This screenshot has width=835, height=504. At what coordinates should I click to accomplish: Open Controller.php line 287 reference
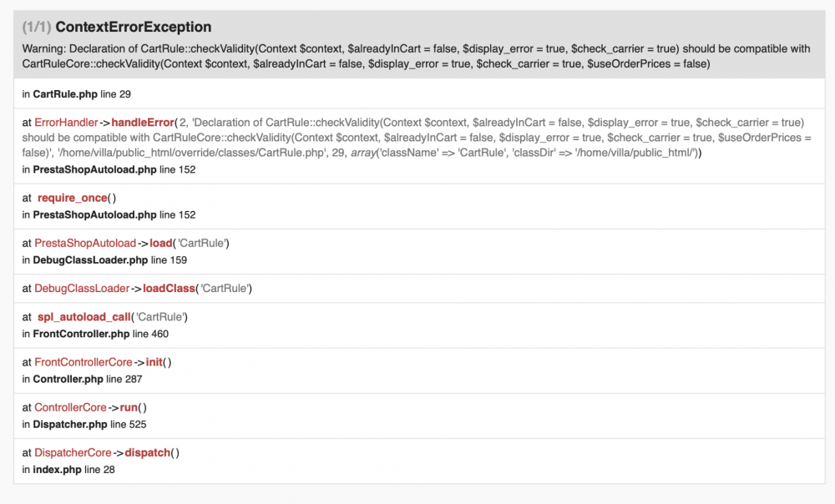pos(68,379)
